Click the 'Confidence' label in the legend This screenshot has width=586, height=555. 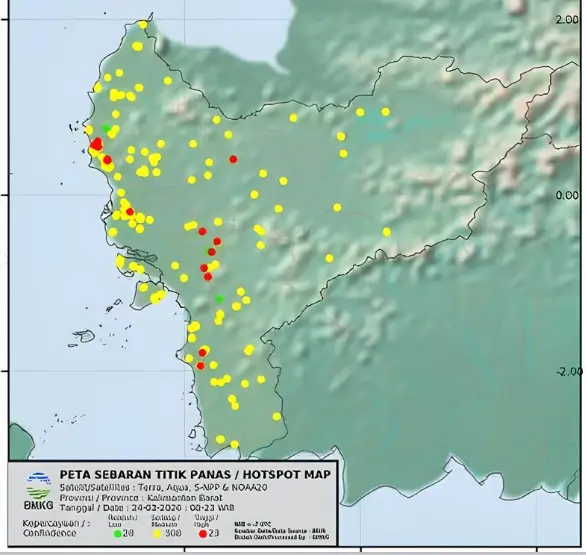tap(49, 533)
